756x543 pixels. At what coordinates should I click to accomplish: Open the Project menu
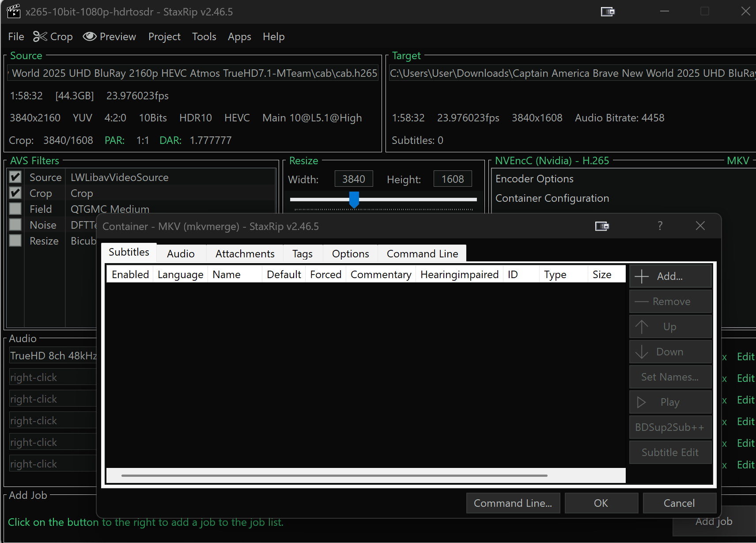pyautogui.click(x=164, y=37)
